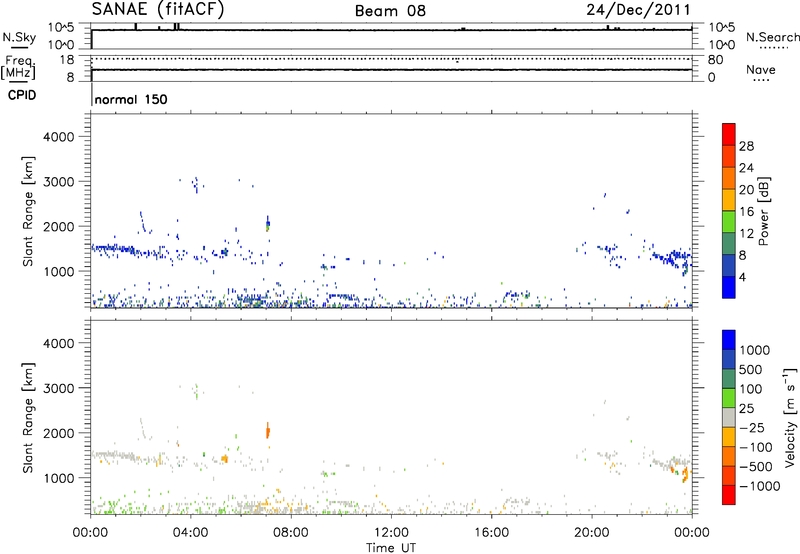Screen dimensions: 800x554
Task: Click the 2000 tick label on velocity panel
Action: pos(59,433)
